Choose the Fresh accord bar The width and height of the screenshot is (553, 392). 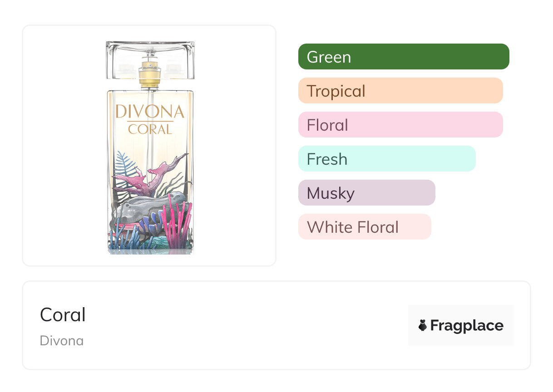pyautogui.click(x=386, y=159)
